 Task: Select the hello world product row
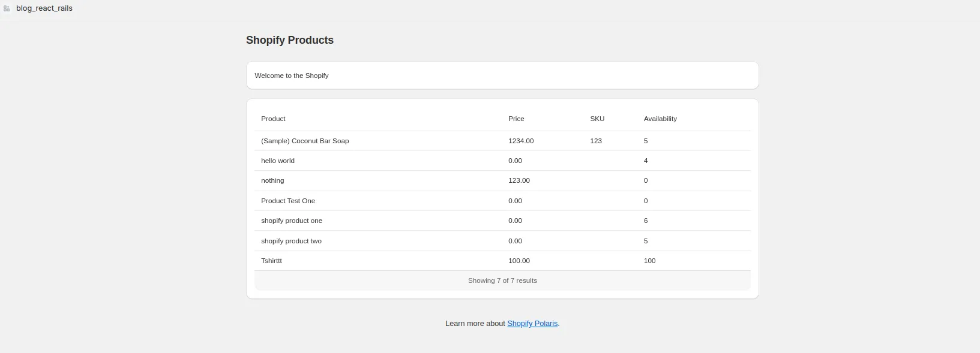point(502,161)
